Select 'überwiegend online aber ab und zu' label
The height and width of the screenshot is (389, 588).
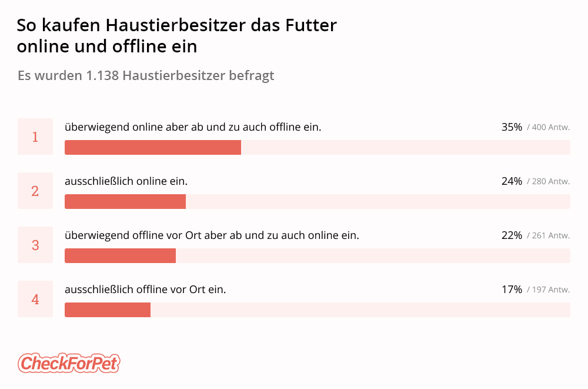click(193, 127)
